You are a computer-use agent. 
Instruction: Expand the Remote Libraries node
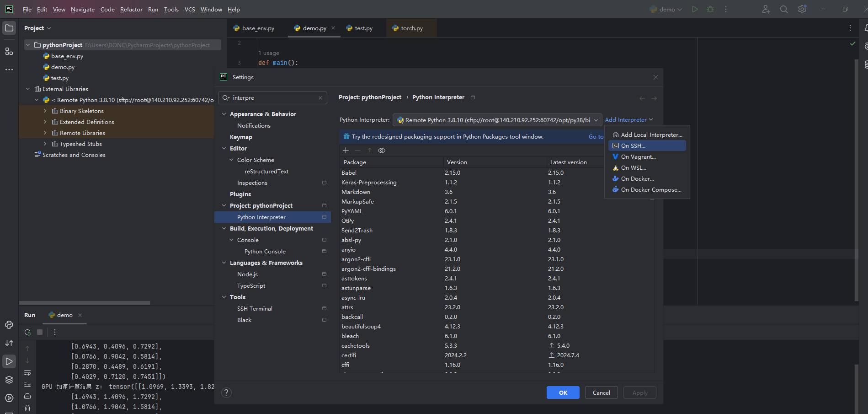tap(45, 133)
